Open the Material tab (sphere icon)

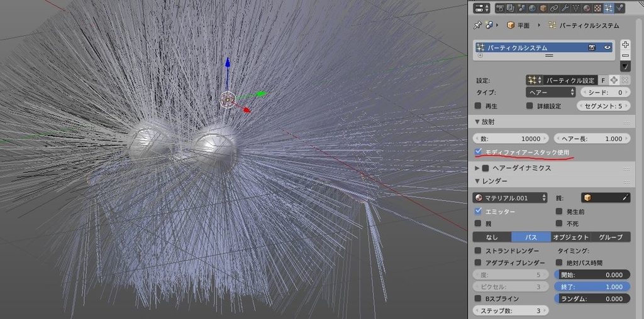587,8
